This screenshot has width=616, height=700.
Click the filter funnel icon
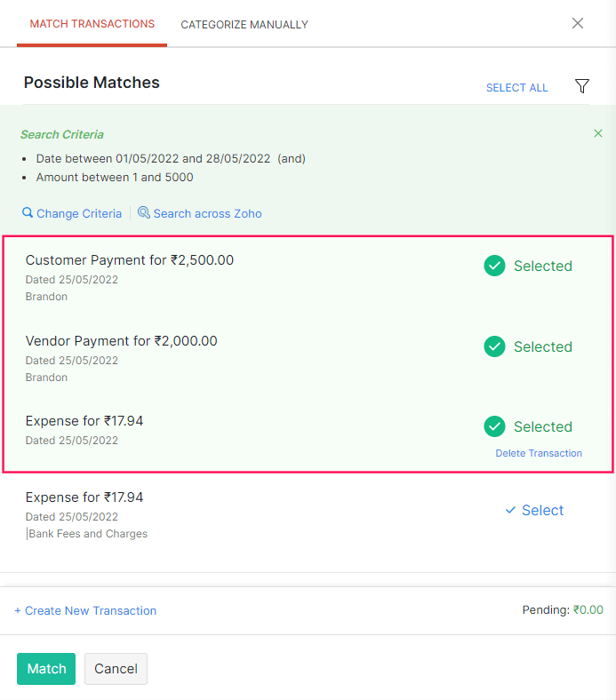(582, 86)
